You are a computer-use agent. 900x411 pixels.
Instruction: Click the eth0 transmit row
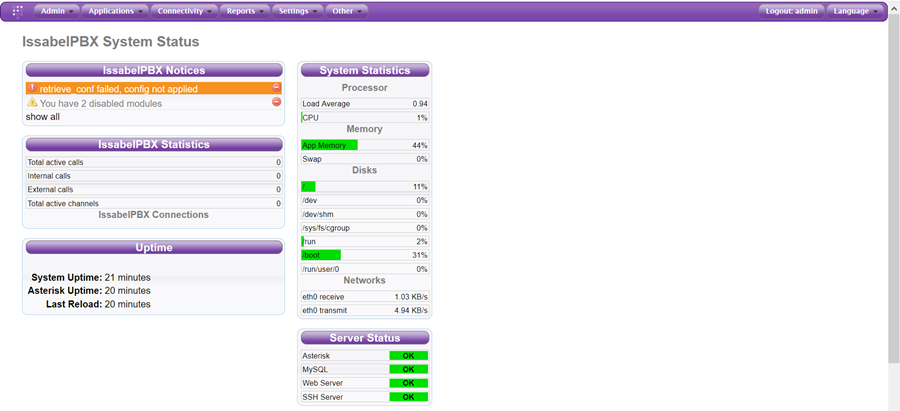coord(365,311)
